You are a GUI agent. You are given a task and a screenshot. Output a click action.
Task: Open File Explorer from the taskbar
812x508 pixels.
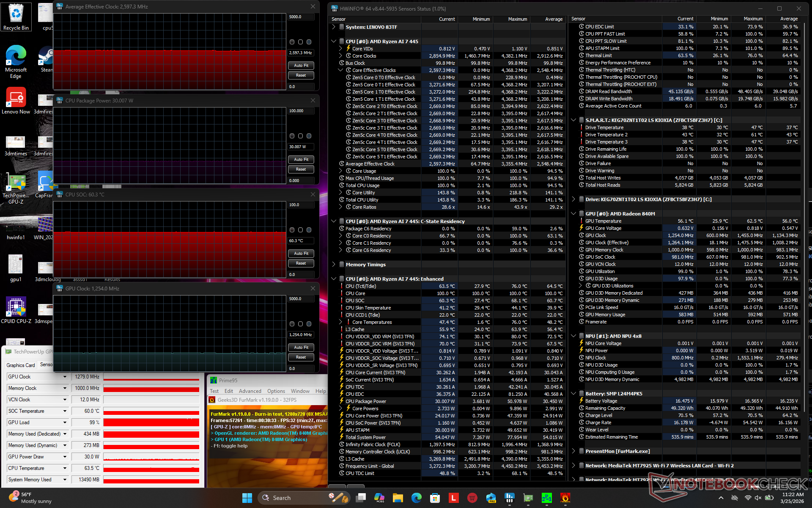(398, 498)
